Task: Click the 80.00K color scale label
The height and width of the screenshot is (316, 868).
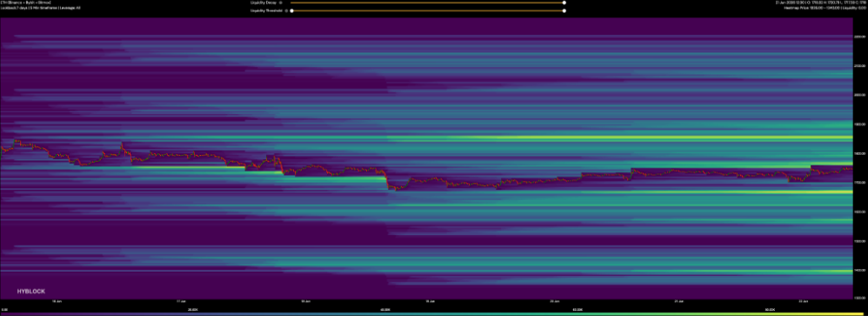Action: (x=770, y=309)
